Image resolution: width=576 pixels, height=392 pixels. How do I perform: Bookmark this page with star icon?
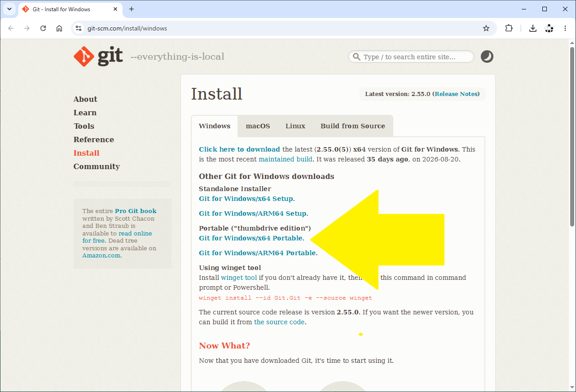(486, 28)
